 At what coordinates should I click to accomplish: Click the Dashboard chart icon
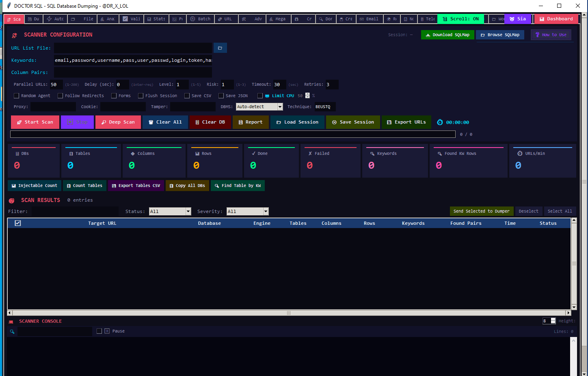pos(542,19)
